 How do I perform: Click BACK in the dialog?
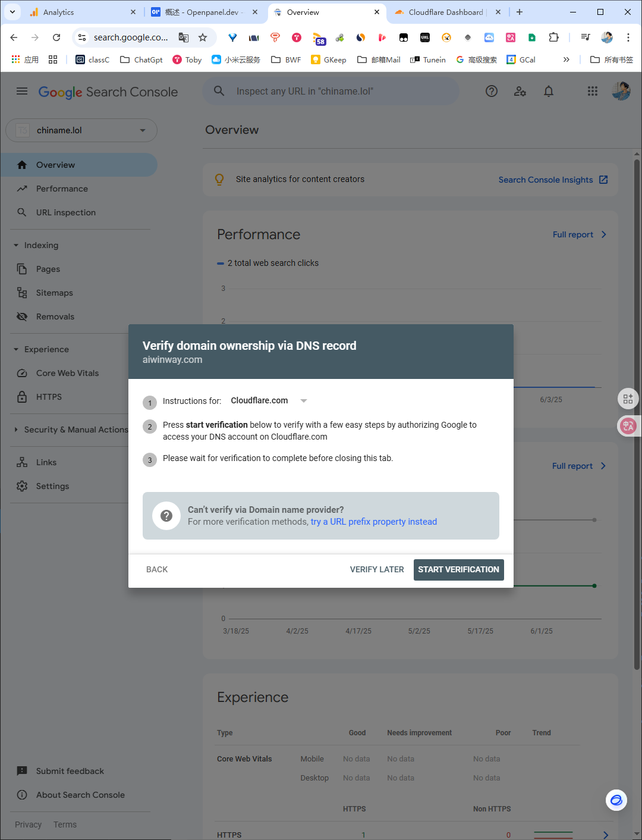[157, 569]
